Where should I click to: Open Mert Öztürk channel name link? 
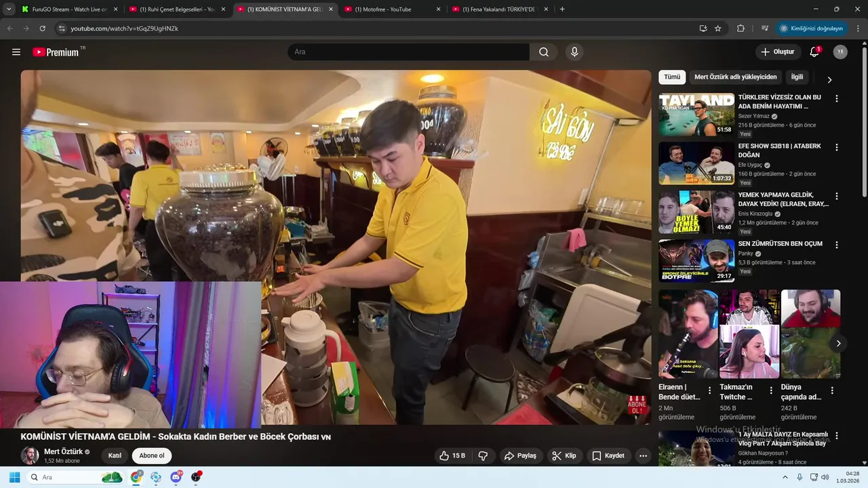[x=63, y=451]
